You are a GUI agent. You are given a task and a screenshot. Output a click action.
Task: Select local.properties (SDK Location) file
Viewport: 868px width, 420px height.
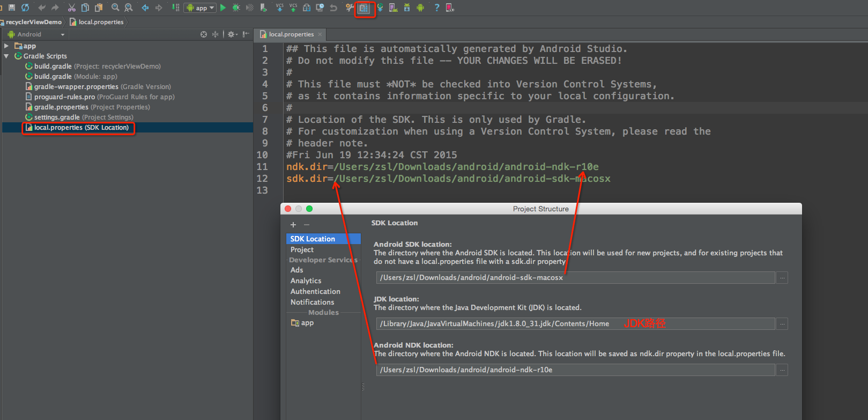coord(78,128)
